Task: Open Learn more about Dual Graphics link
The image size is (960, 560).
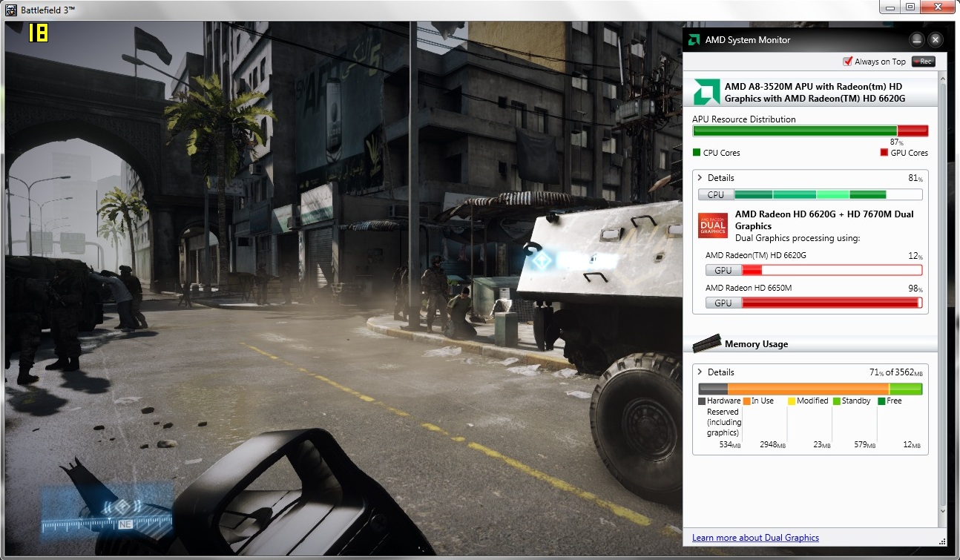Action: coord(755,538)
